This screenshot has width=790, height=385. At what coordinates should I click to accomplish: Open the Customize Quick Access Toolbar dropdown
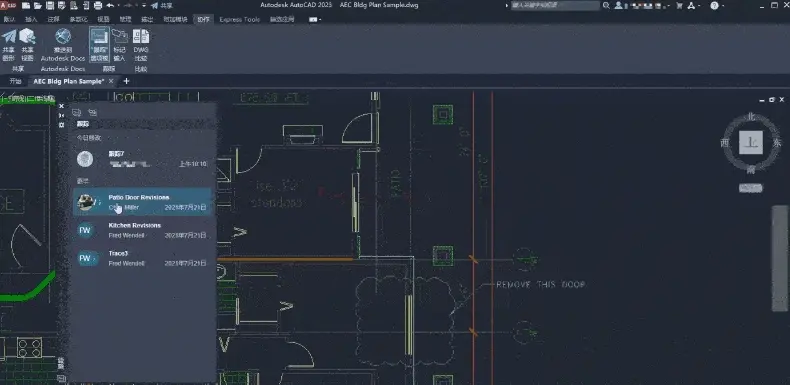[144, 6]
